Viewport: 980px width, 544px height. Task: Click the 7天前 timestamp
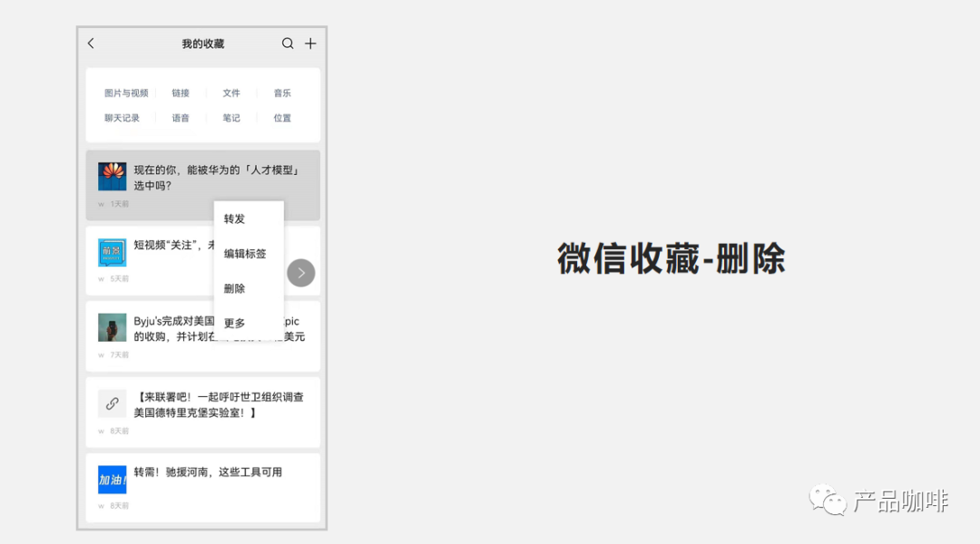(x=120, y=355)
